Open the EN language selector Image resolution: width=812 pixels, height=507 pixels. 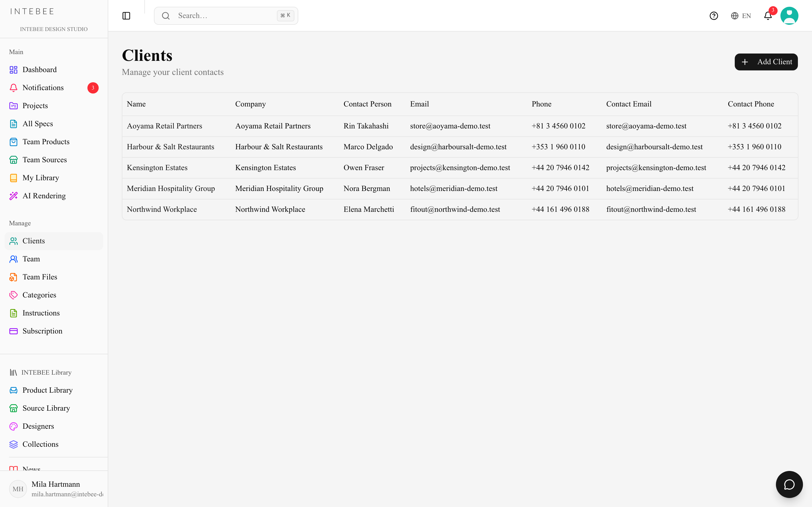pos(741,16)
